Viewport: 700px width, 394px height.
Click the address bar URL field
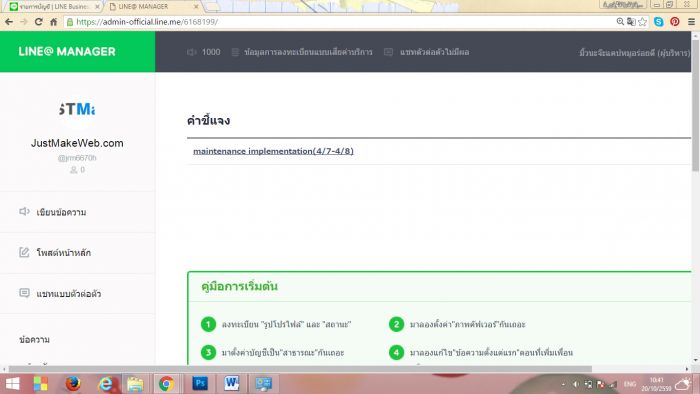(339, 21)
